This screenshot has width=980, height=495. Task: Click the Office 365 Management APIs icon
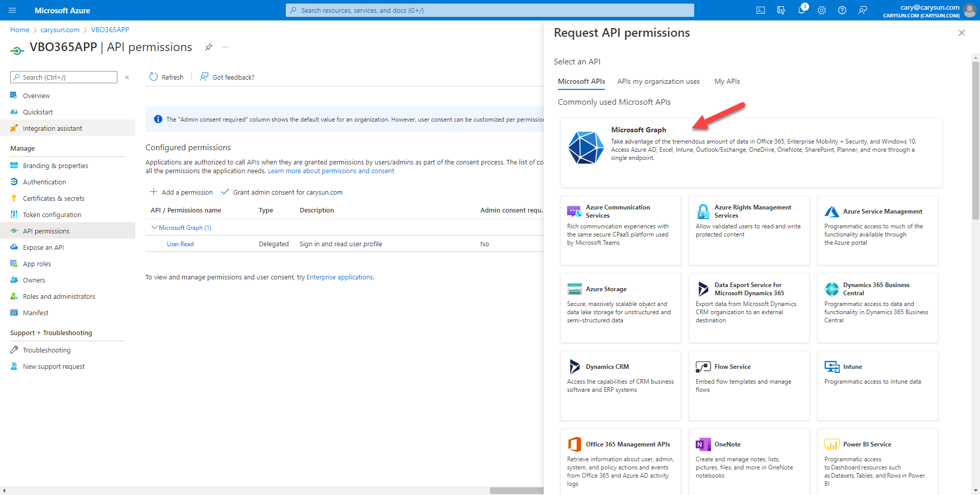pos(574,444)
